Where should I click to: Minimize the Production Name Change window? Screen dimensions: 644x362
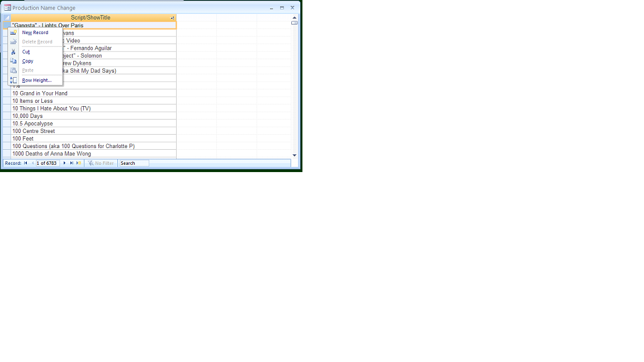272,8
